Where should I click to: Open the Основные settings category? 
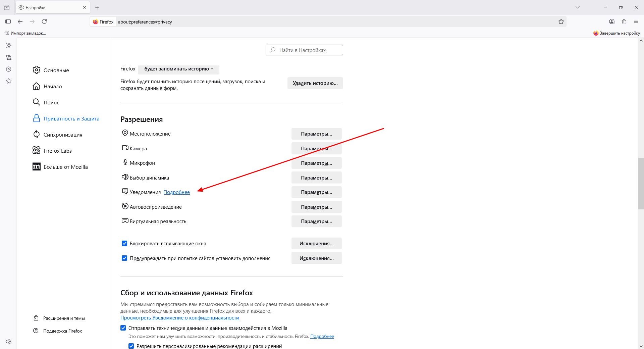click(56, 70)
